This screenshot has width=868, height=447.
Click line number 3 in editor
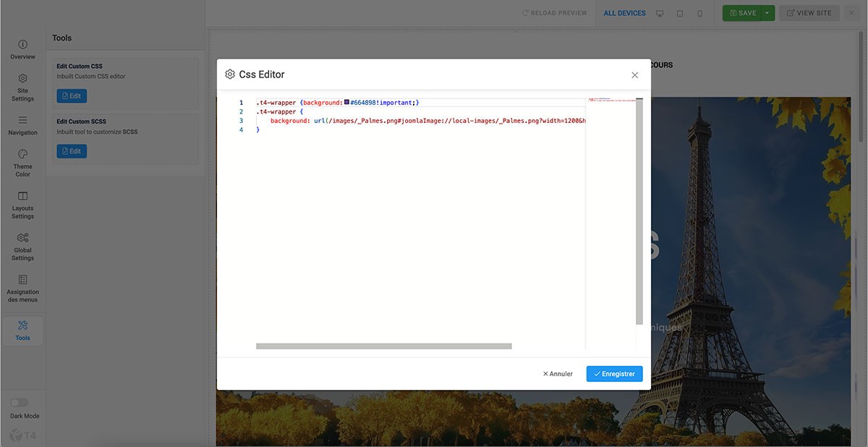pos(241,121)
